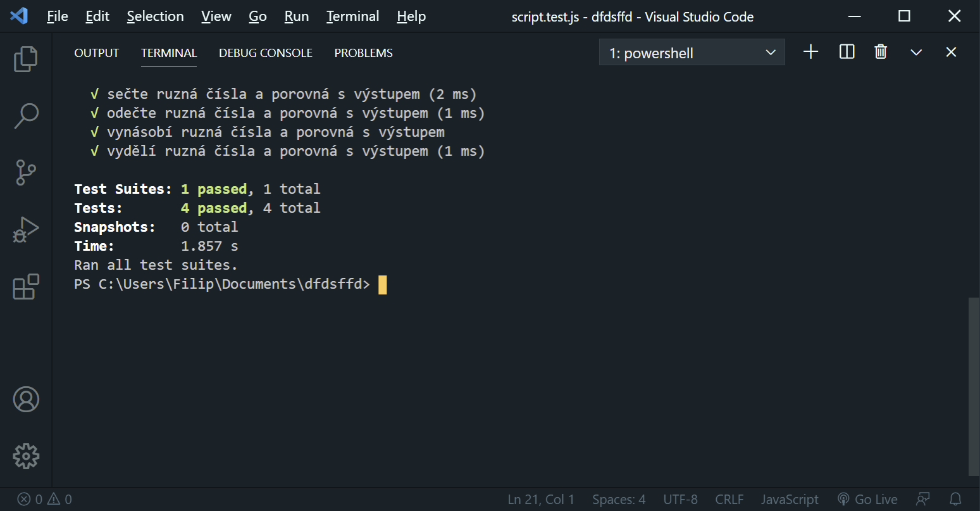Open the Source Control view
980x511 pixels.
point(26,172)
